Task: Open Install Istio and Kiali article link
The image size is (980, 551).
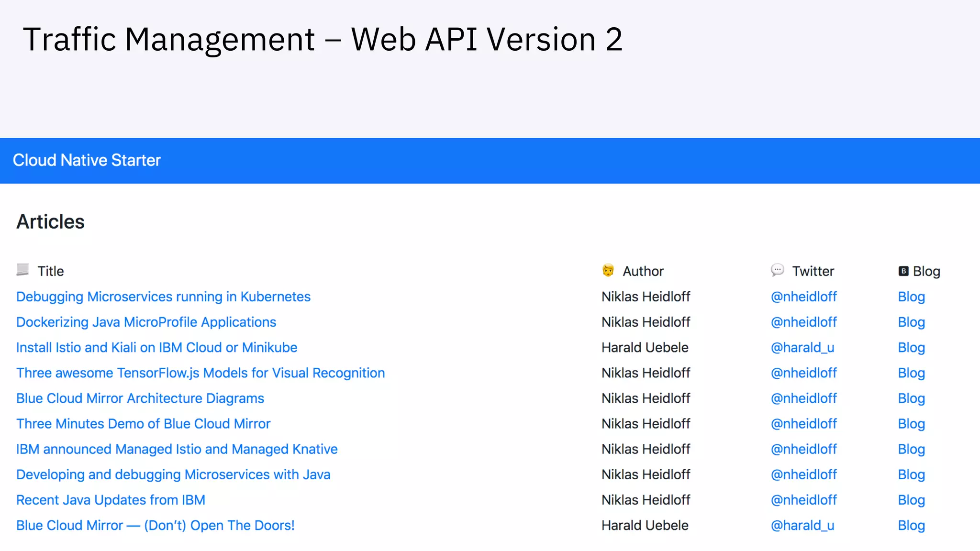Action: (156, 347)
